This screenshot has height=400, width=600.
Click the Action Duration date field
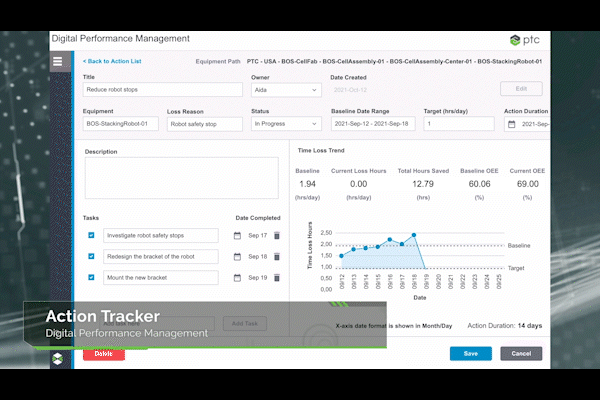(527, 124)
